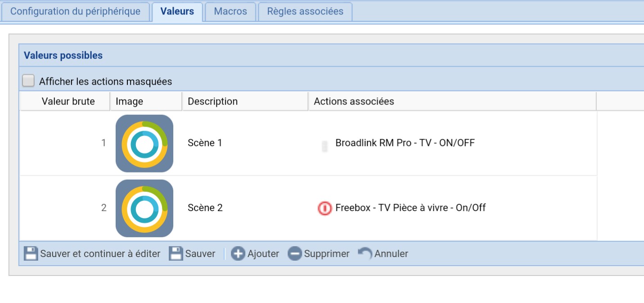The width and height of the screenshot is (644, 303).
Task: Click the small grey icon before Broadlink action
Action: tap(324, 146)
